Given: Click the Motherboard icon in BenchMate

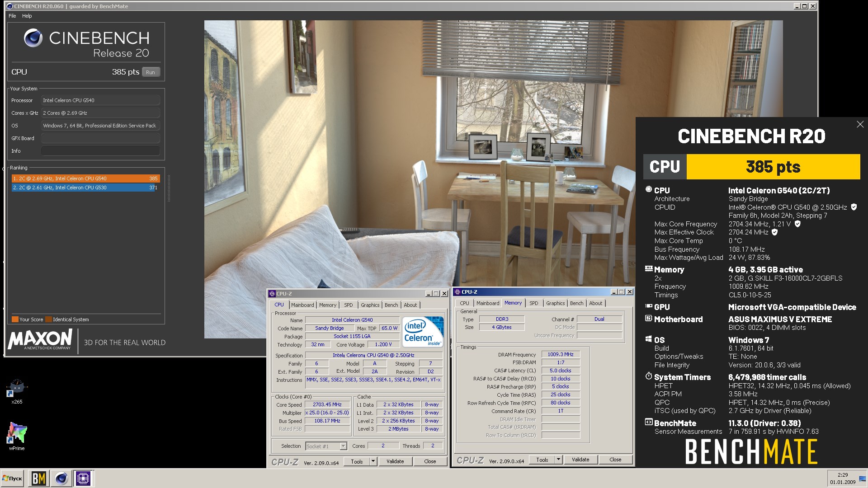Looking at the screenshot, I should pyautogui.click(x=648, y=319).
